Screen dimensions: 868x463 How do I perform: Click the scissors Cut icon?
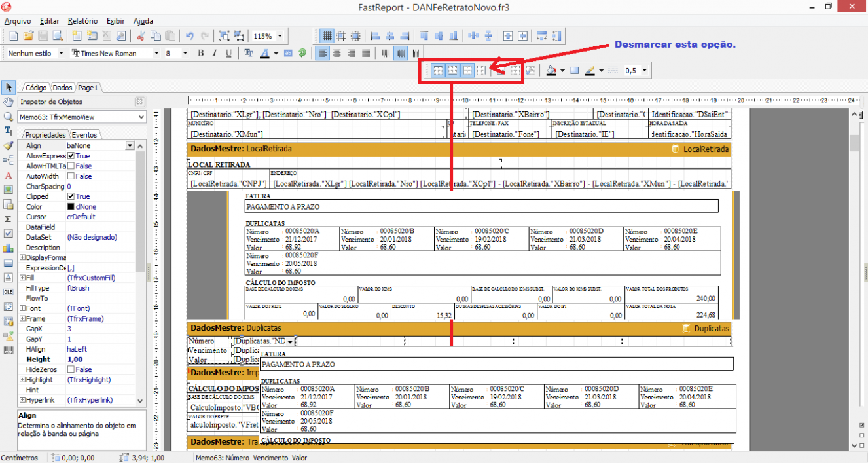(141, 36)
